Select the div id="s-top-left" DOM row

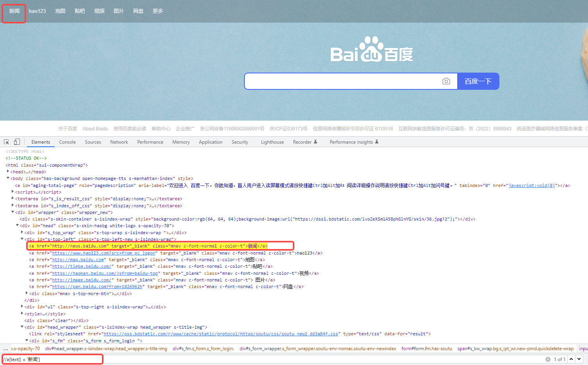[100, 239]
